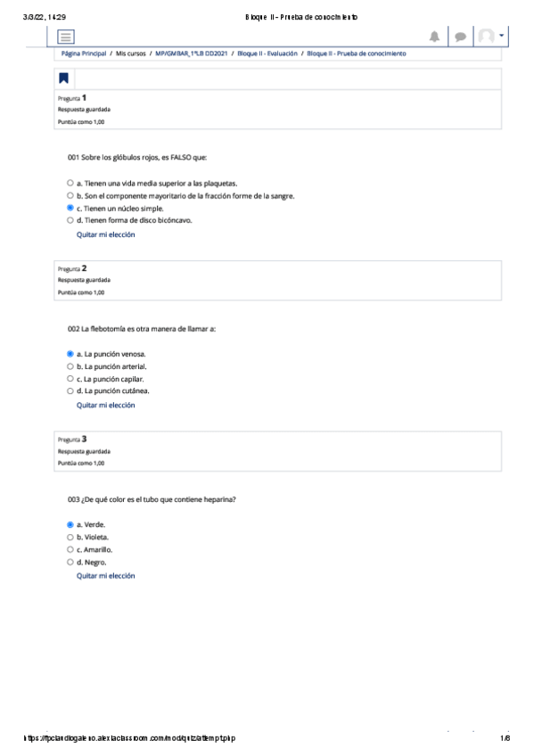Click 'Quitar mi elección' under question 2
Viewport: 534px width, 756px height.
tap(105, 406)
